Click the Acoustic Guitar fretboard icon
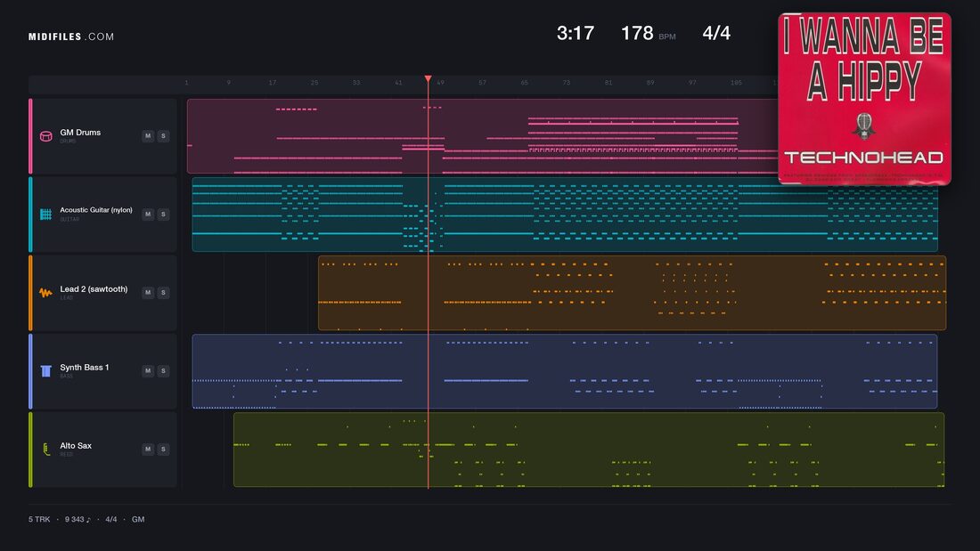 (x=45, y=215)
